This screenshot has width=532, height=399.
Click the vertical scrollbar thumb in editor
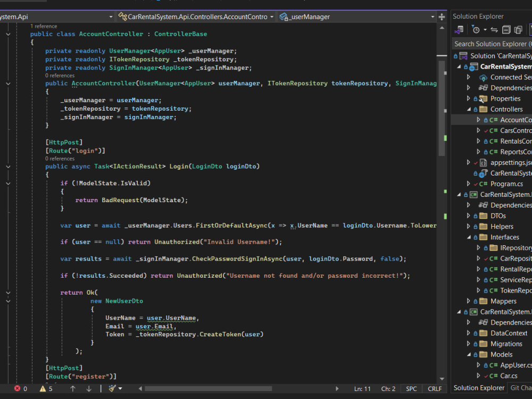(x=442, y=109)
